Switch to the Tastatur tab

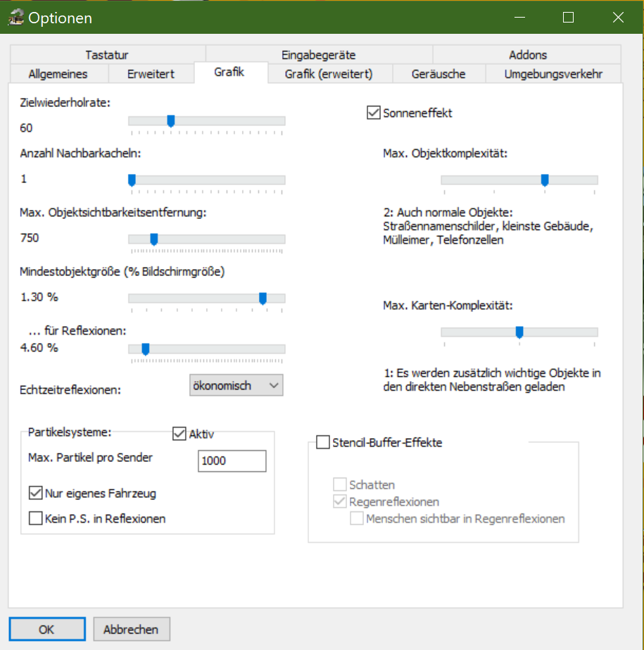tap(107, 55)
